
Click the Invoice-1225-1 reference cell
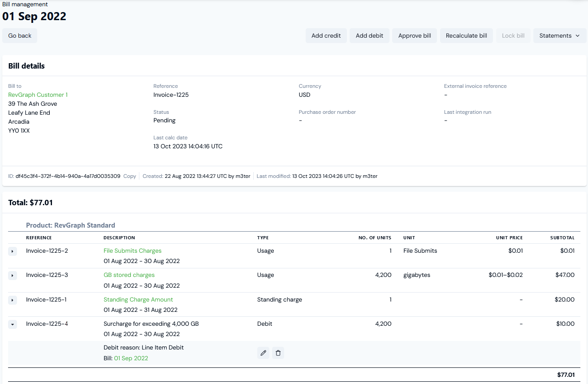[x=46, y=300]
